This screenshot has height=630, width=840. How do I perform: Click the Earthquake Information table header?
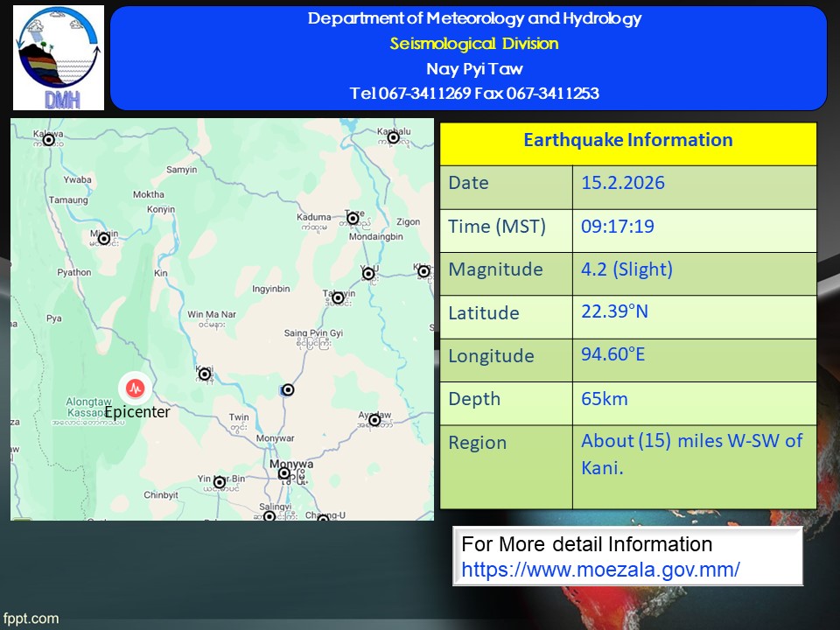[x=627, y=141]
